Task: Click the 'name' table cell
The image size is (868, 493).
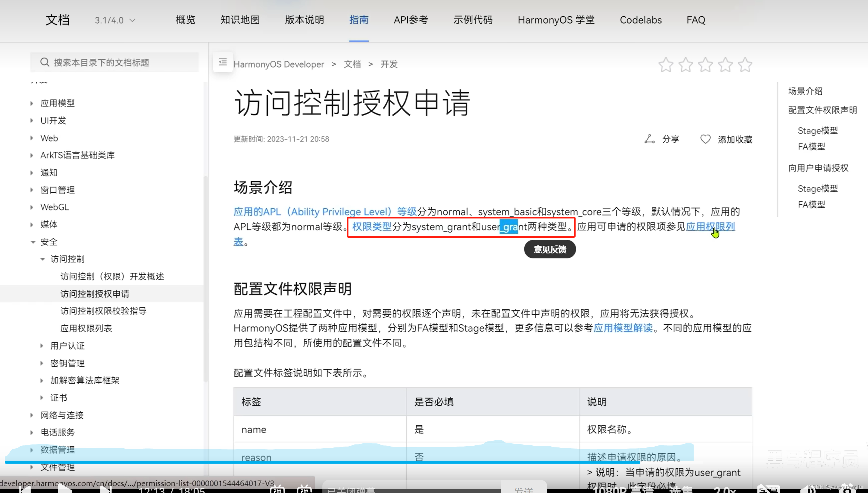Action: [x=320, y=429]
